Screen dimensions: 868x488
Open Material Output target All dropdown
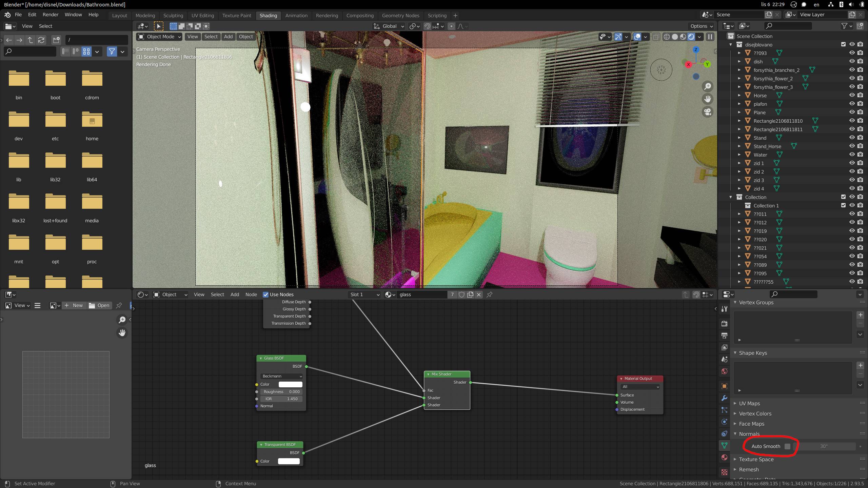[x=640, y=387]
